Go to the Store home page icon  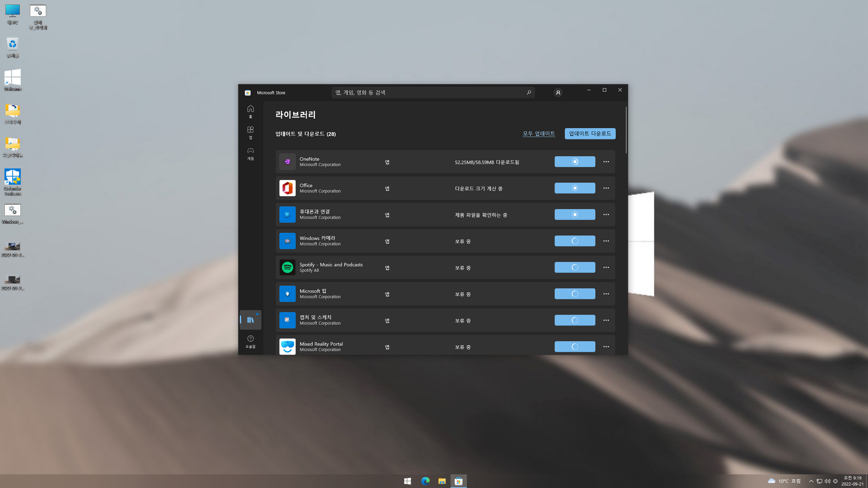250,111
